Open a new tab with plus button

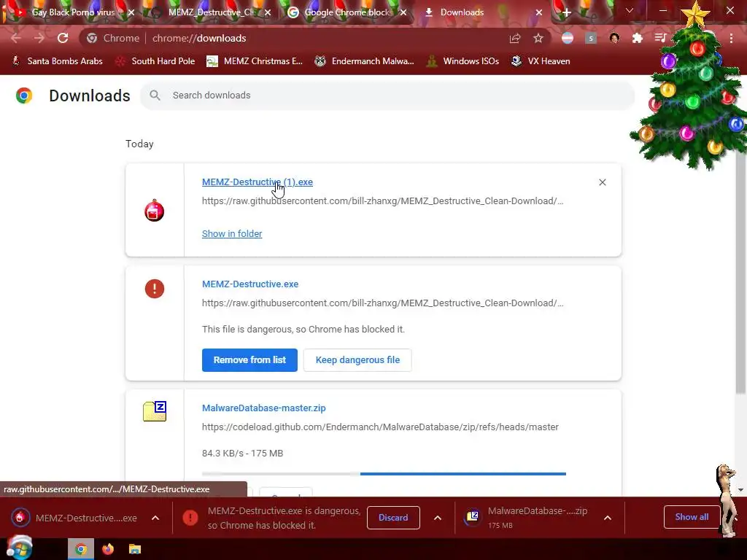[x=566, y=12]
